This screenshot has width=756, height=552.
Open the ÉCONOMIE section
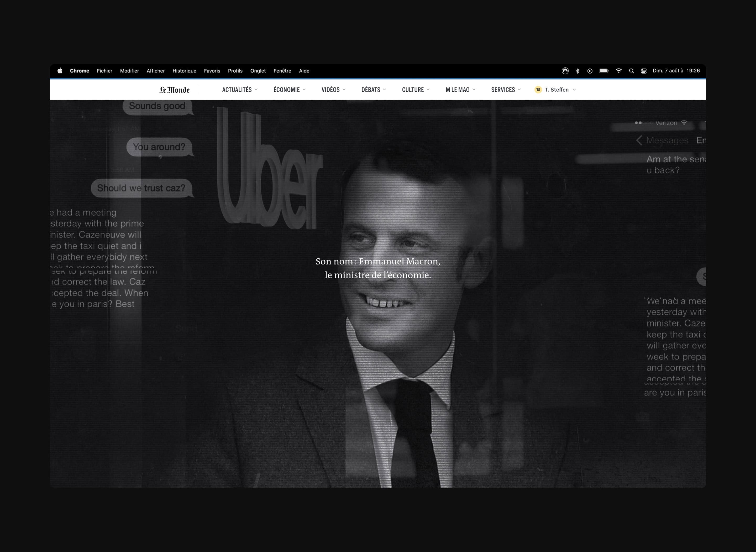286,90
